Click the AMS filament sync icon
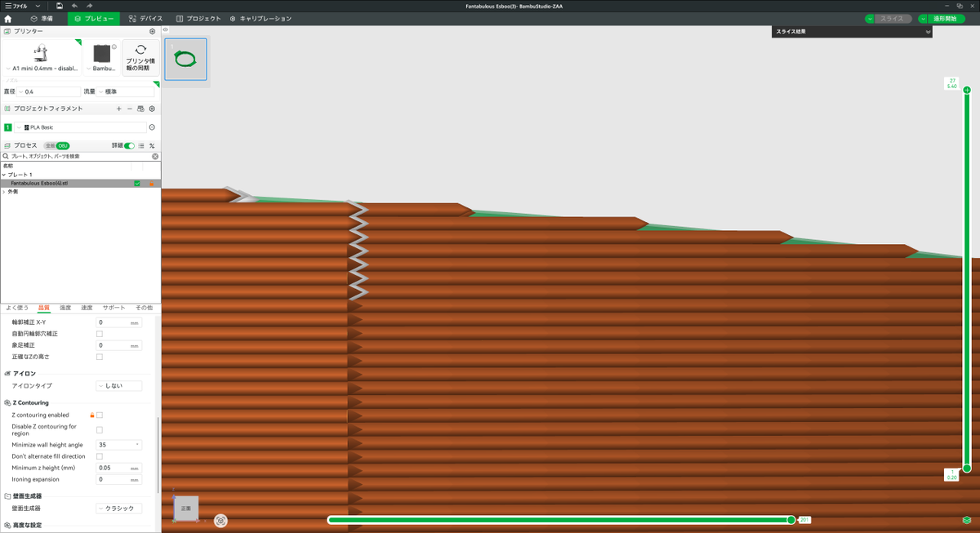980x533 pixels. [x=140, y=109]
